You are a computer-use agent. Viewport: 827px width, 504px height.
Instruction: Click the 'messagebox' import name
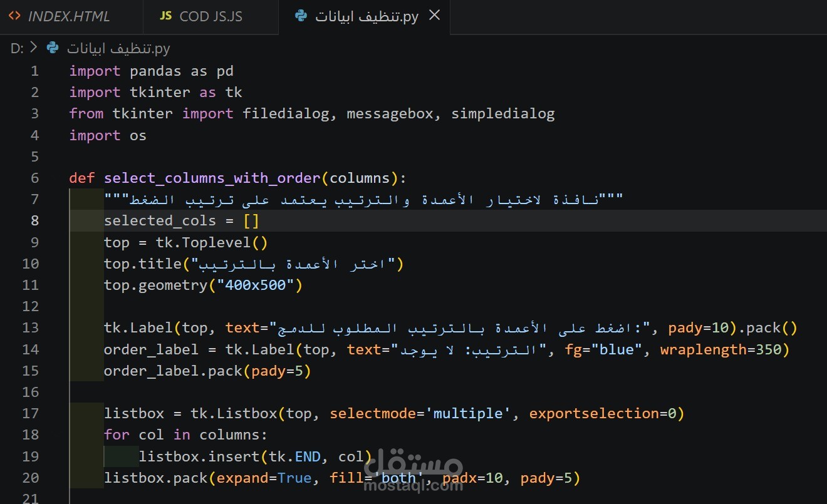tap(390, 114)
